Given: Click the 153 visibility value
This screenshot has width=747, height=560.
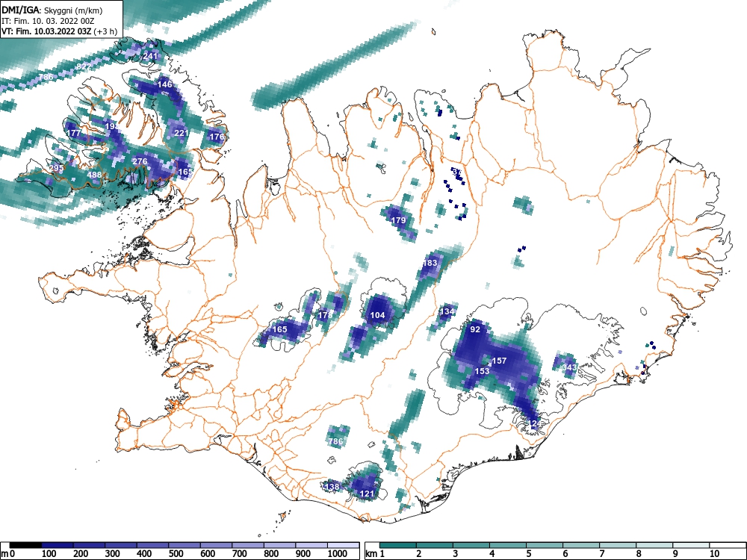Looking at the screenshot, I should (x=482, y=371).
